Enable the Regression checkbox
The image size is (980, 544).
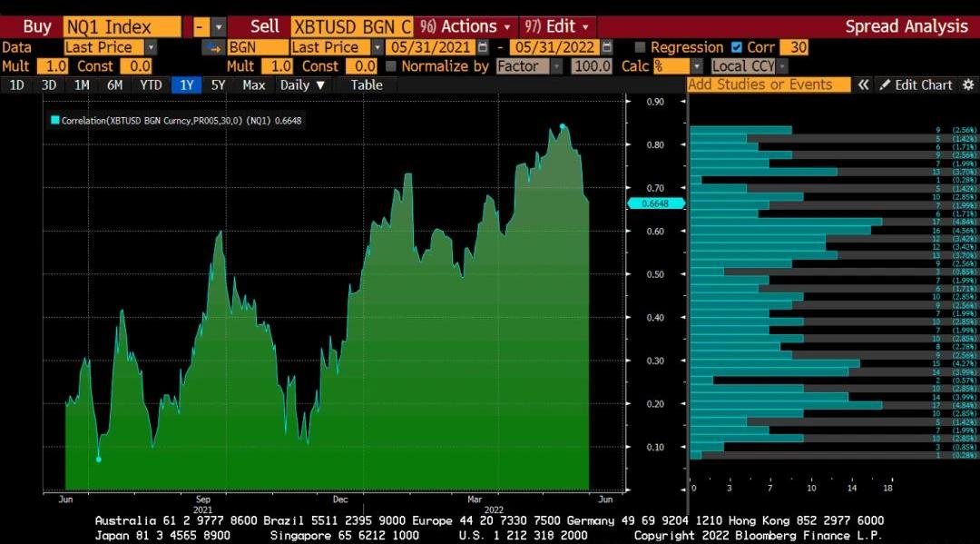[x=641, y=47]
